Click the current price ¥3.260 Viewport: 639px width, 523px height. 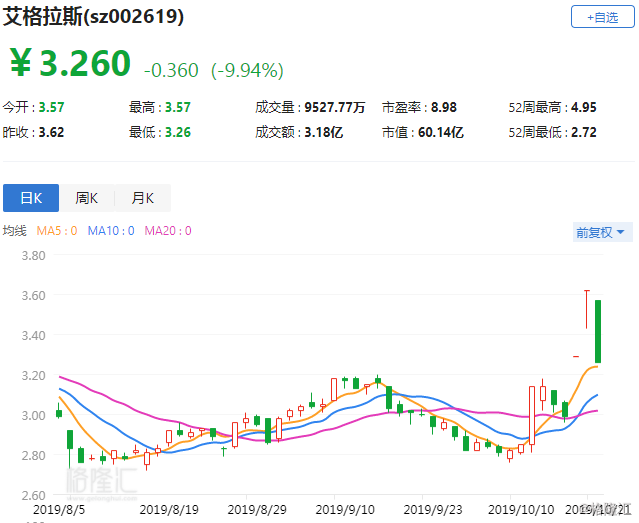(x=70, y=63)
